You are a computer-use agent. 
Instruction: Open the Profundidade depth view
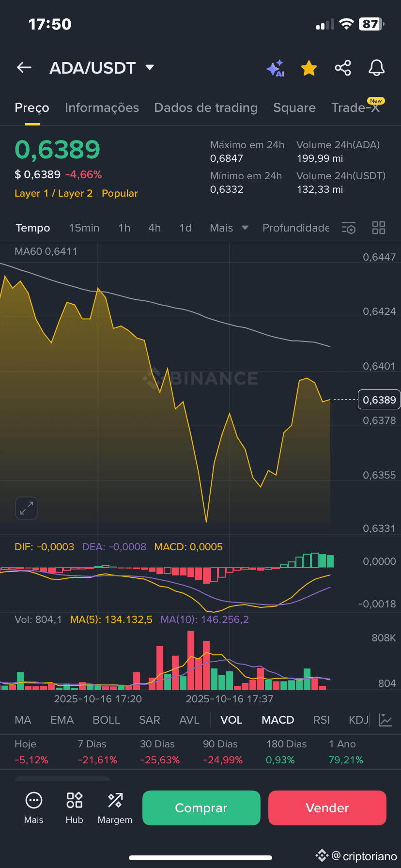[295, 228]
